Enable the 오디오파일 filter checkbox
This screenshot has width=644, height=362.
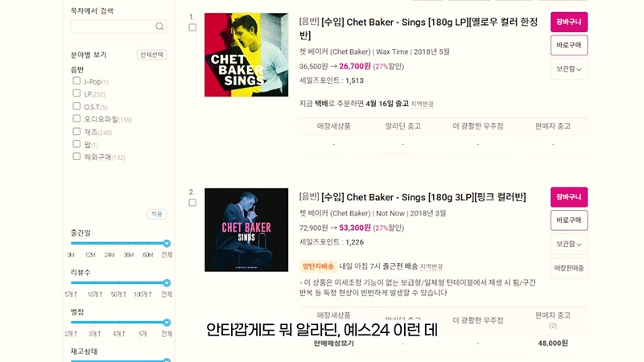pos(76,118)
